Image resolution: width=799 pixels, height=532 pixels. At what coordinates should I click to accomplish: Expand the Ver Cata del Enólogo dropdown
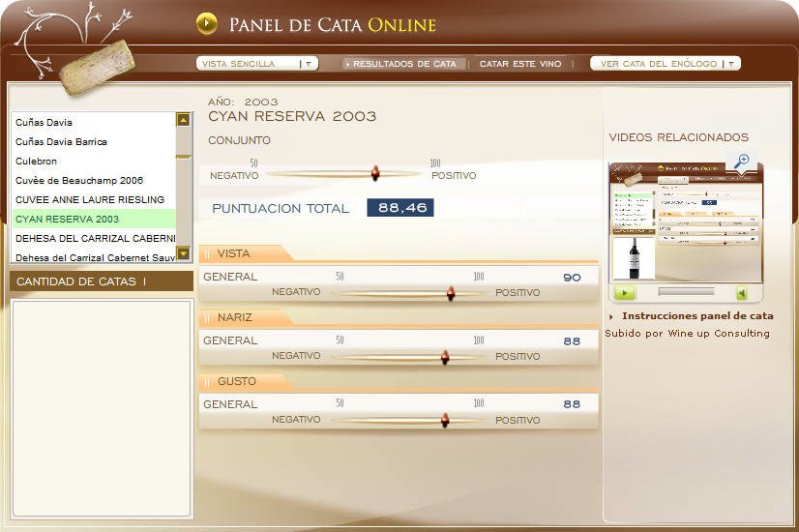(665, 64)
